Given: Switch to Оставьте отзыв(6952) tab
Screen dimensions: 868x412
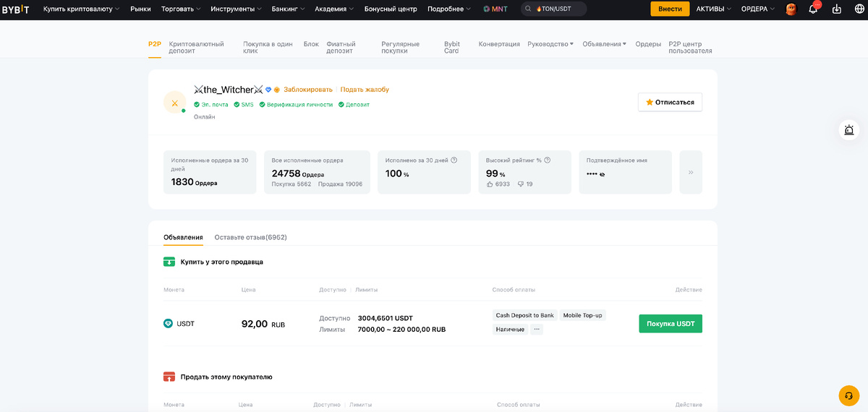Looking at the screenshot, I should (x=250, y=237).
